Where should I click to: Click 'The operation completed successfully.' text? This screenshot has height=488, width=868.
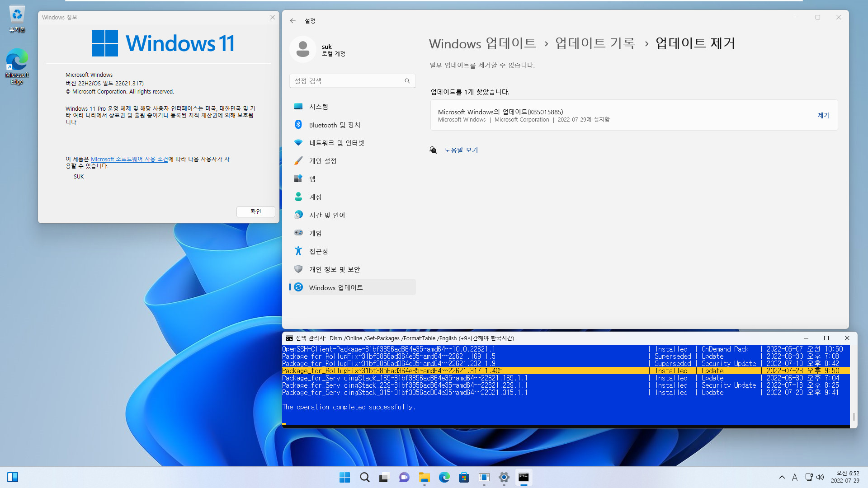(x=349, y=407)
